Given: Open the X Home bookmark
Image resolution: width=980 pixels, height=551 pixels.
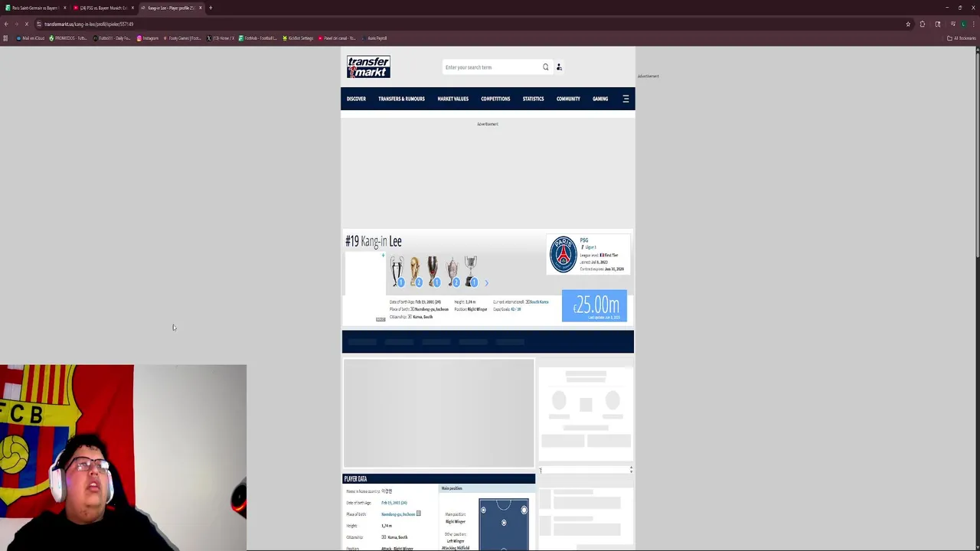Looking at the screenshot, I should (x=220, y=38).
